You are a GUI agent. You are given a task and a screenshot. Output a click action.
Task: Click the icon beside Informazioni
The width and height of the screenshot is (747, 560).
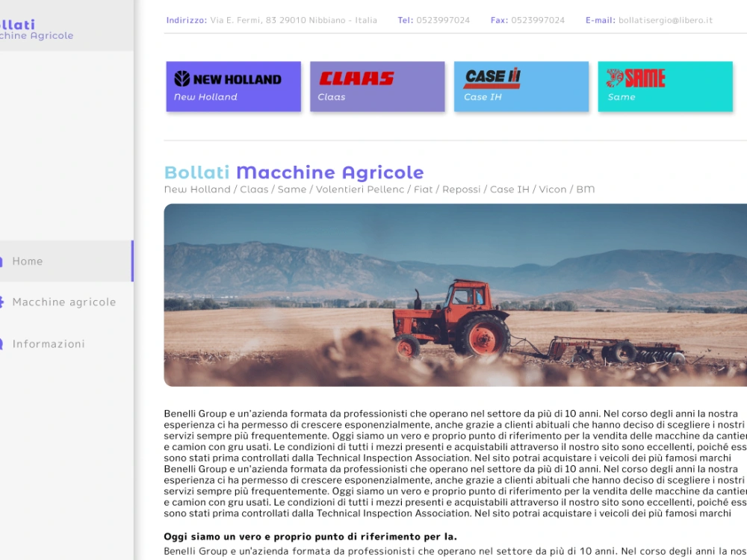[x=1, y=343]
